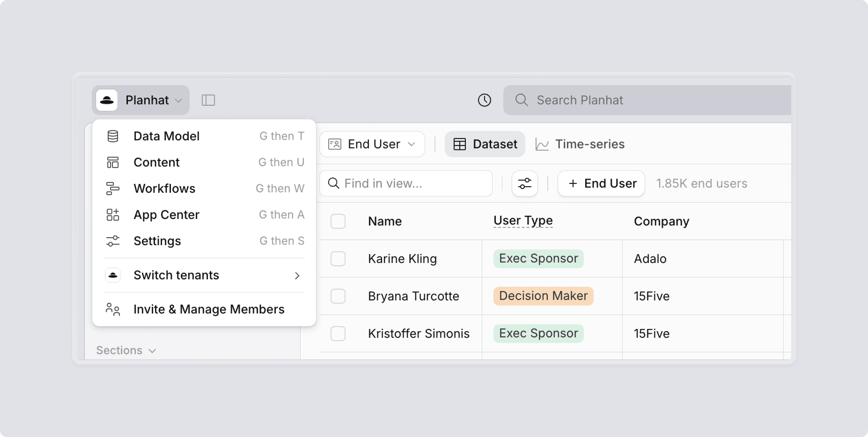Click the plus icon on End User button
Screen dimensions: 868x437
point(573,184)
